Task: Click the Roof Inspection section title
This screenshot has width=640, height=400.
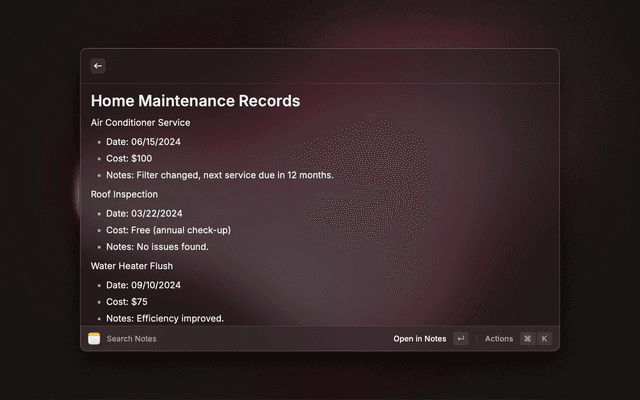Action: coord(124,194)
